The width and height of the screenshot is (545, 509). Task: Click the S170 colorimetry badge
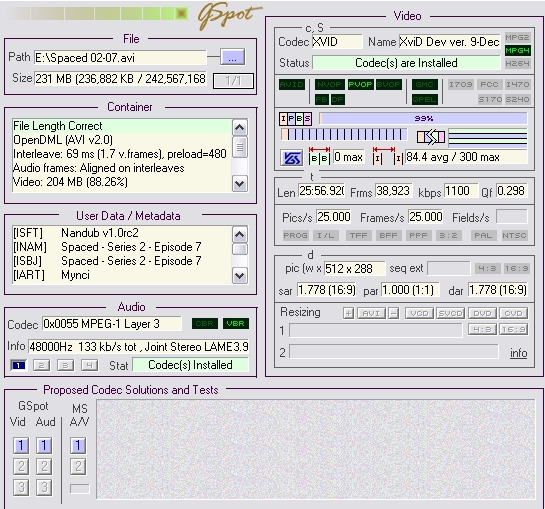tap(490, 99)
